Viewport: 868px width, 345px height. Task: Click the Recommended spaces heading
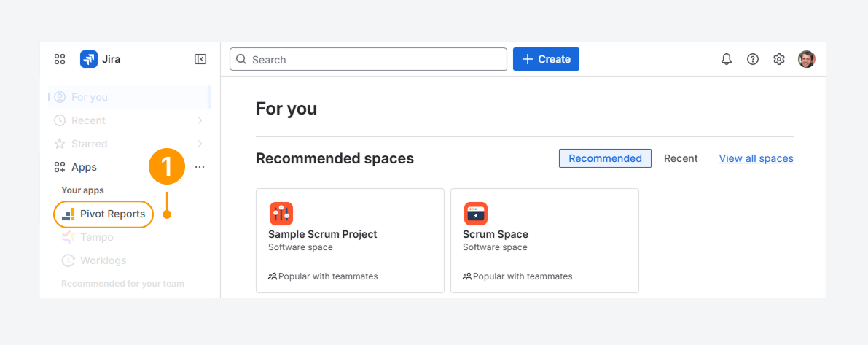point(335,158)
